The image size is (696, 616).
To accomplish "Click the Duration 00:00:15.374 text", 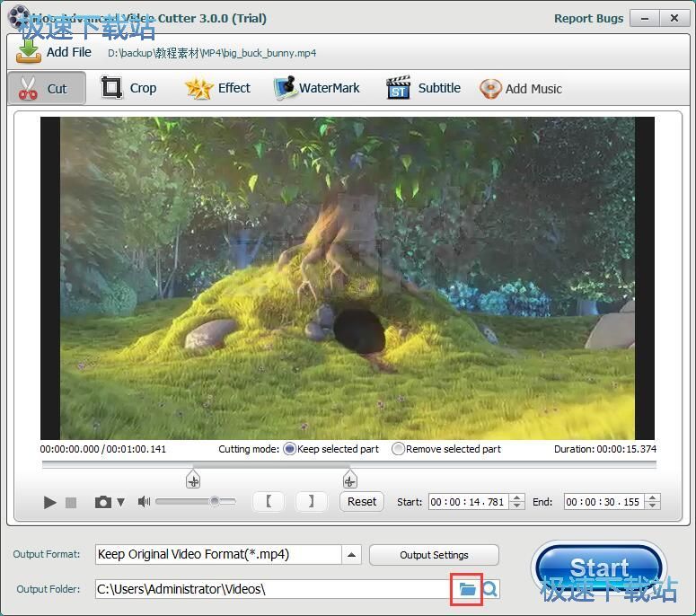I will pos(605,449).
